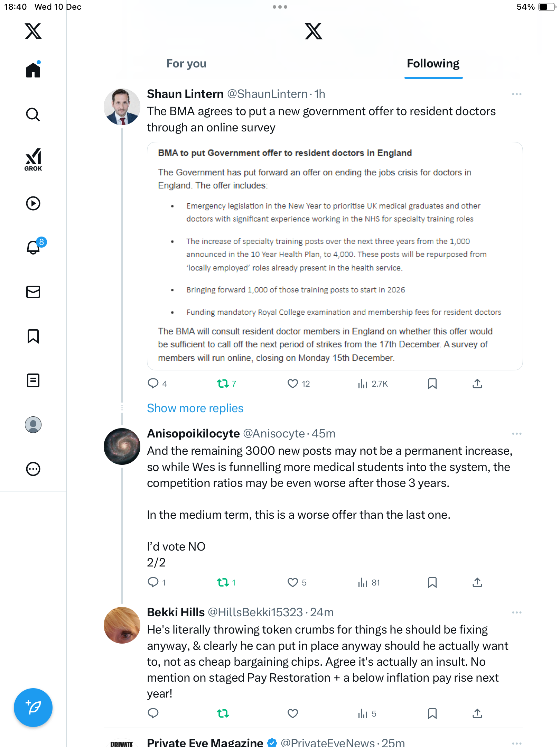Open the BMA statement image attachment
The height and width of the screenshot is (747, 560).
tap(335, 256)
